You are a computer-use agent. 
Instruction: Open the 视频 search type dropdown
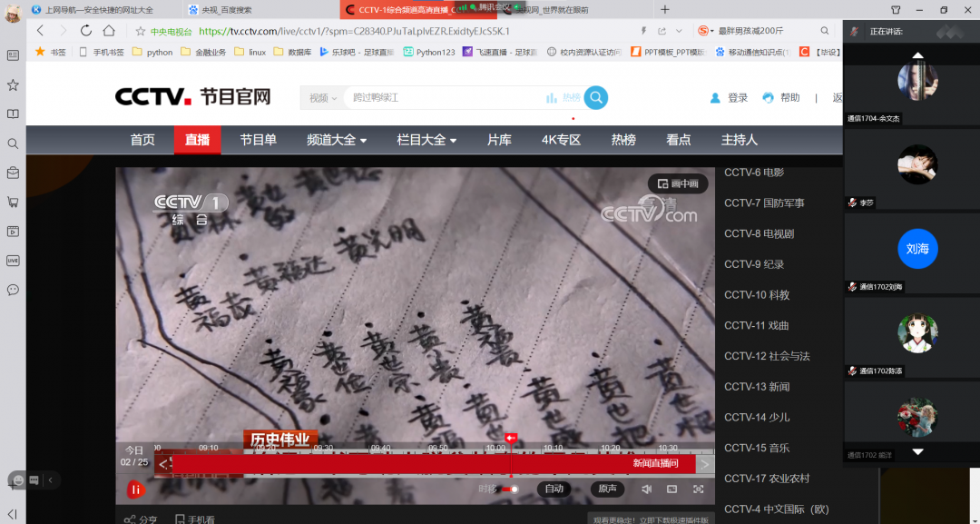[x=322, y=98]
